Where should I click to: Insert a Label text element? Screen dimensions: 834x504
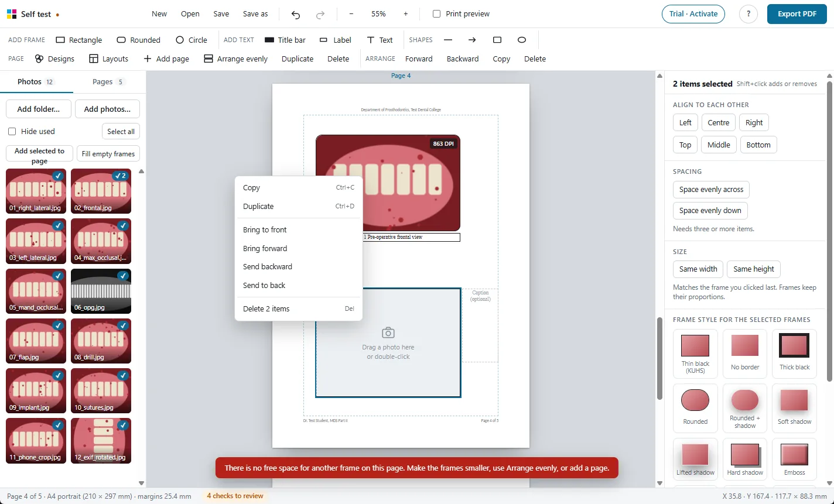point(336,40)
